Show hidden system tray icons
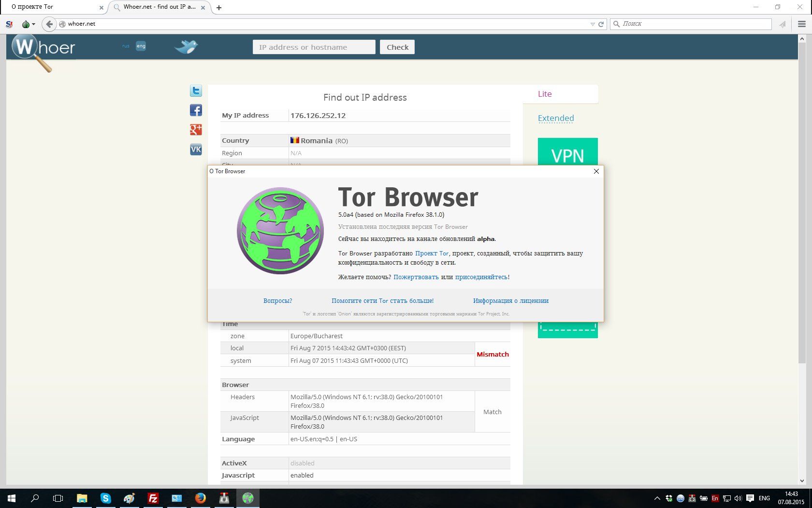The width and height of the screenshot is (812, 508). [x=657, y=498]
